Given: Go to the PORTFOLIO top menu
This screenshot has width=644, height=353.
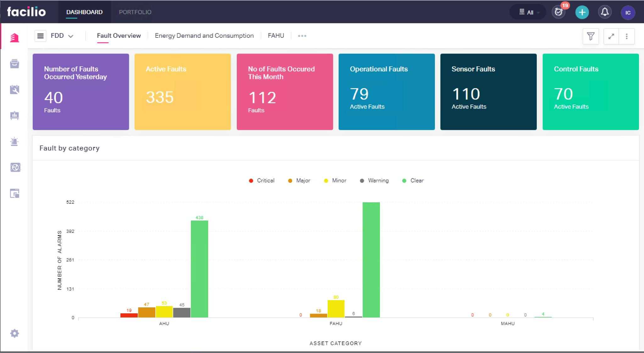Looking at the screenshot, I should point(135,12).
